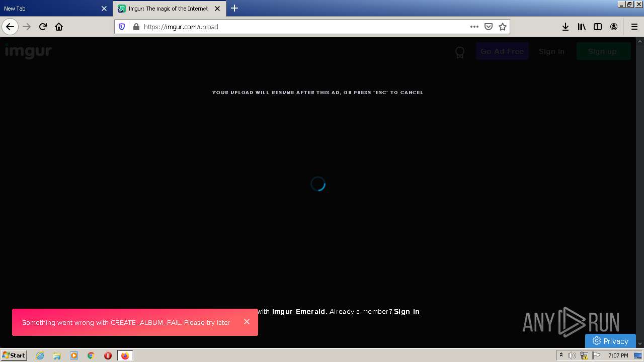Open the Privacy settings button
644x362 pixels.
pyautogui.click(x=610, y=341)
